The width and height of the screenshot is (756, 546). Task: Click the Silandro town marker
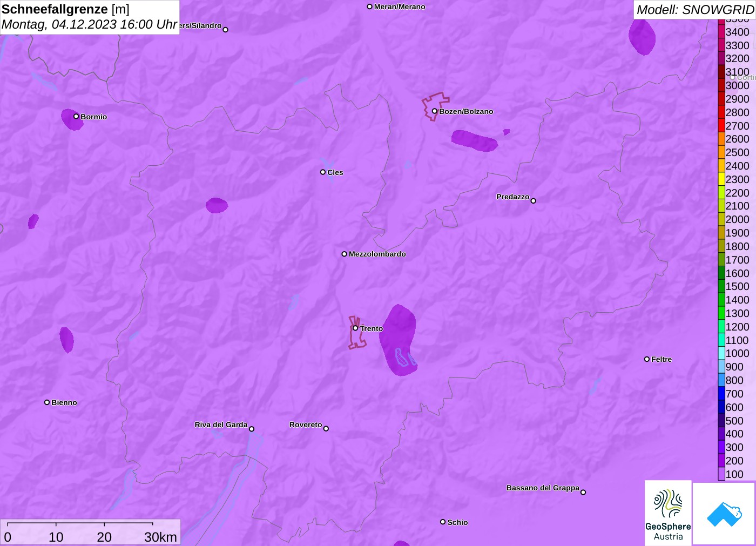226,30
